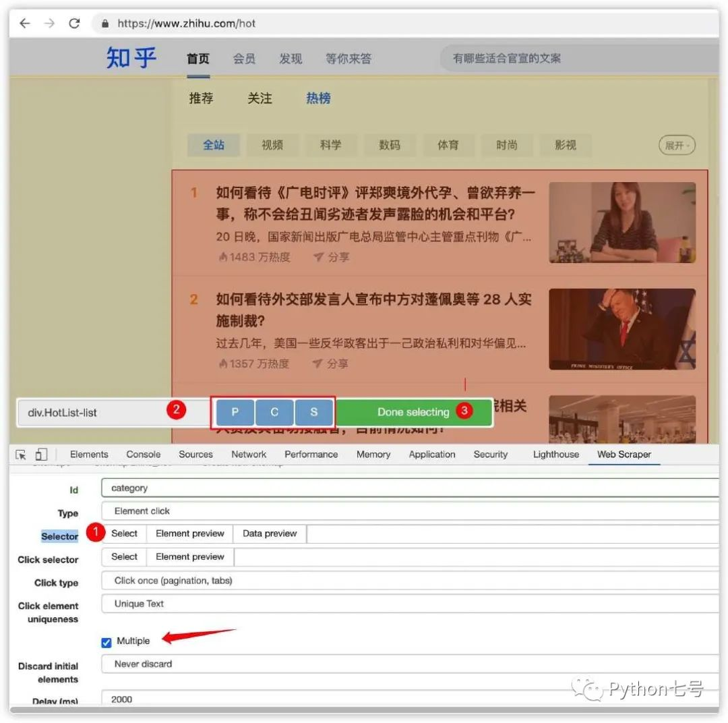This screenshot has height=723, width=728.
Task: Open hot question about 外交部发言人
Action: [373, 310]
